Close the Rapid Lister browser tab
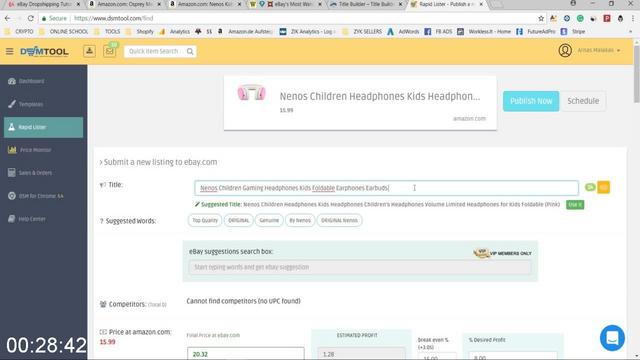The image size is (640, 360). [481, 4]
